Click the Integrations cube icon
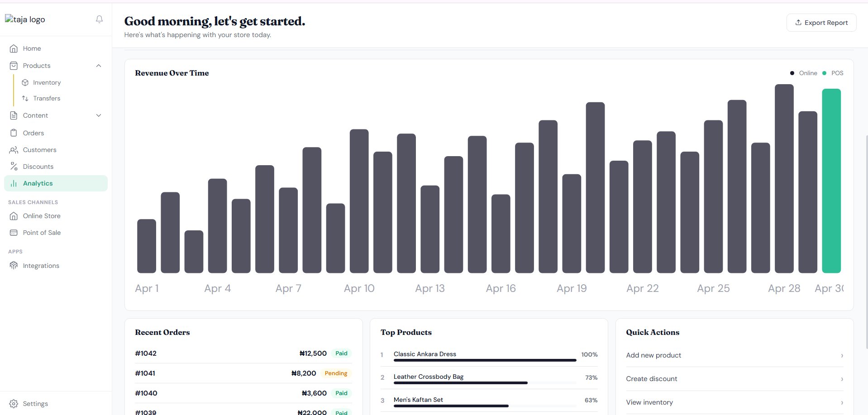The height and width of the screenshot is (415, 868). (14, 266)
